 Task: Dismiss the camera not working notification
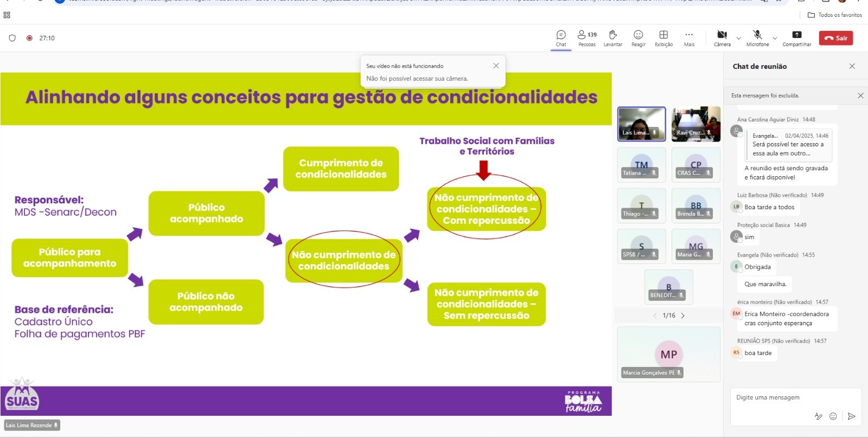[x=496, y=66]
